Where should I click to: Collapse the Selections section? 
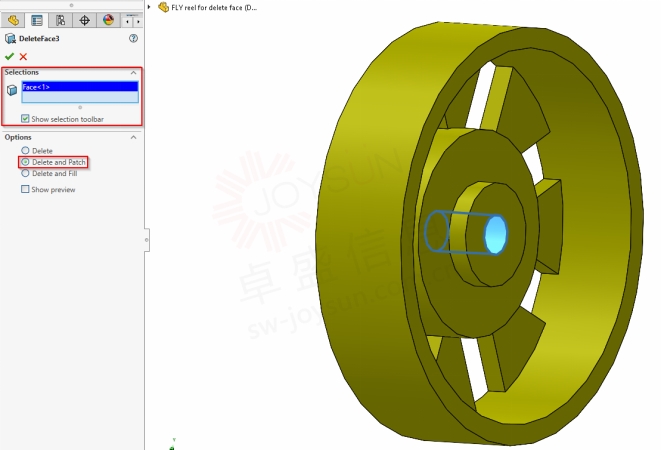pos(134,73)
